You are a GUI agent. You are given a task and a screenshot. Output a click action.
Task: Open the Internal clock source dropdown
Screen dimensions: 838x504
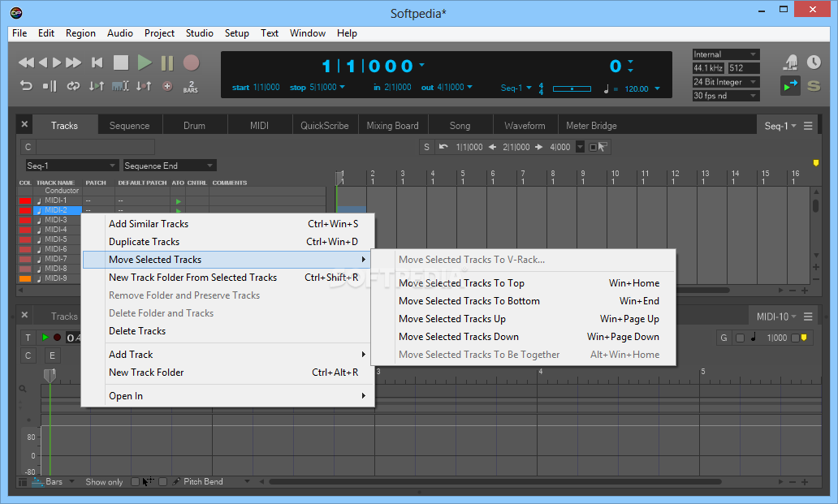click(x=726, y=54)
